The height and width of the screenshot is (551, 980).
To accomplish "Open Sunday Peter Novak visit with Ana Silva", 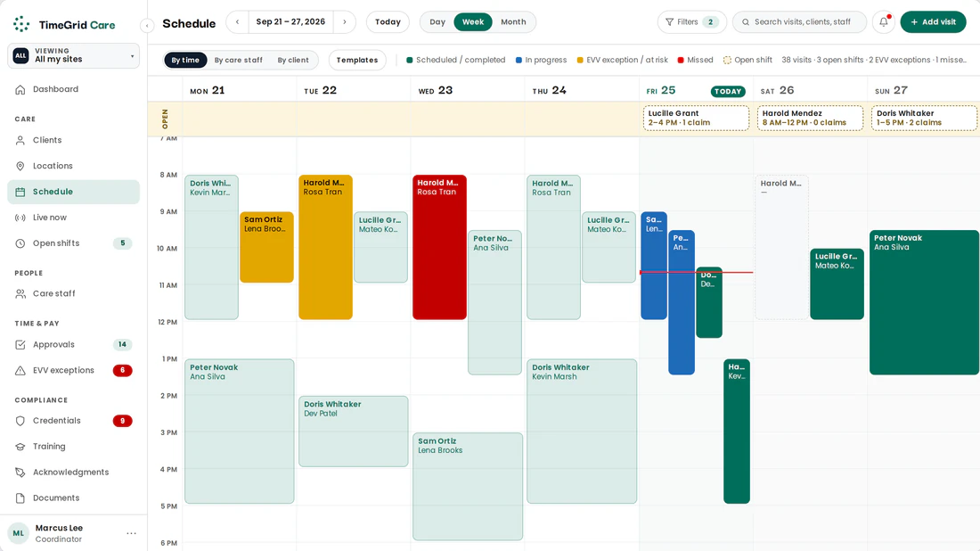I will coord(925,302).
